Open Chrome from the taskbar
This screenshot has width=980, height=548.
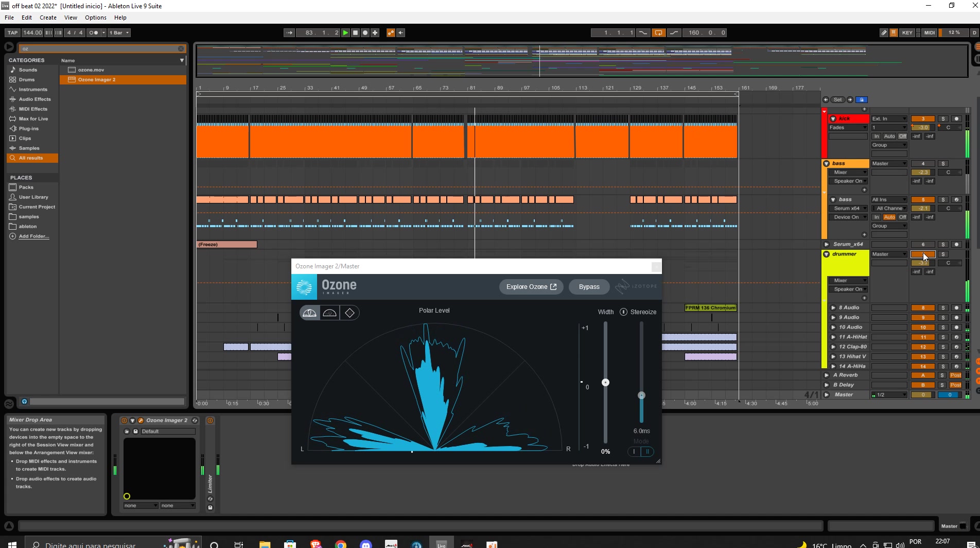point(341,544)
